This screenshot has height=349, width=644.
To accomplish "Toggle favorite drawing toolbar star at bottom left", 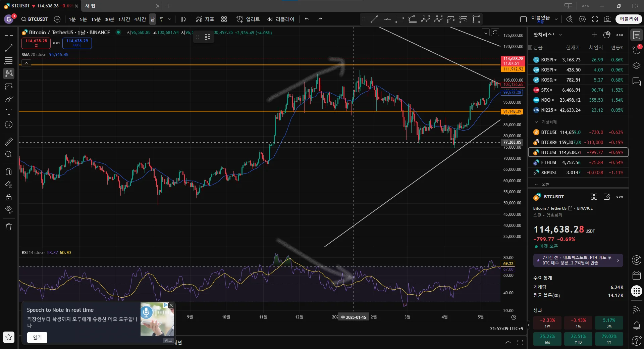I will click(x=9, y=337).
